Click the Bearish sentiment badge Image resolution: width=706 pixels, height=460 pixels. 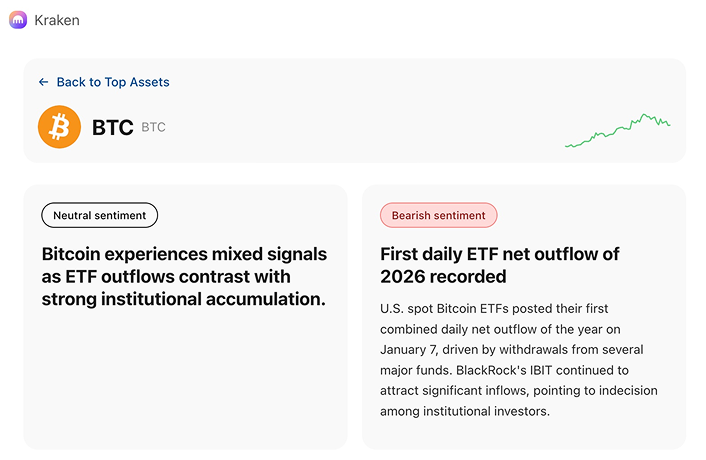(x=438, y=215)
